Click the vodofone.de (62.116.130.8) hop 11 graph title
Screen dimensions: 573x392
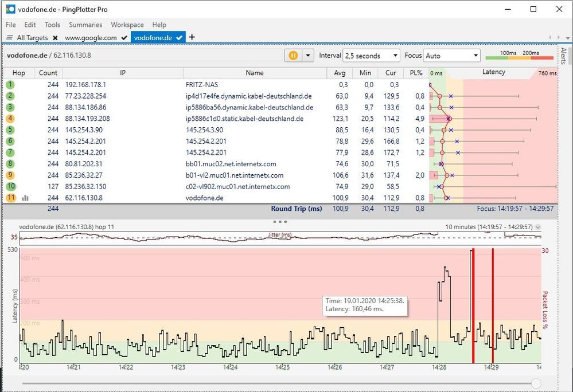pyautogui.click(x=67, y=226)
